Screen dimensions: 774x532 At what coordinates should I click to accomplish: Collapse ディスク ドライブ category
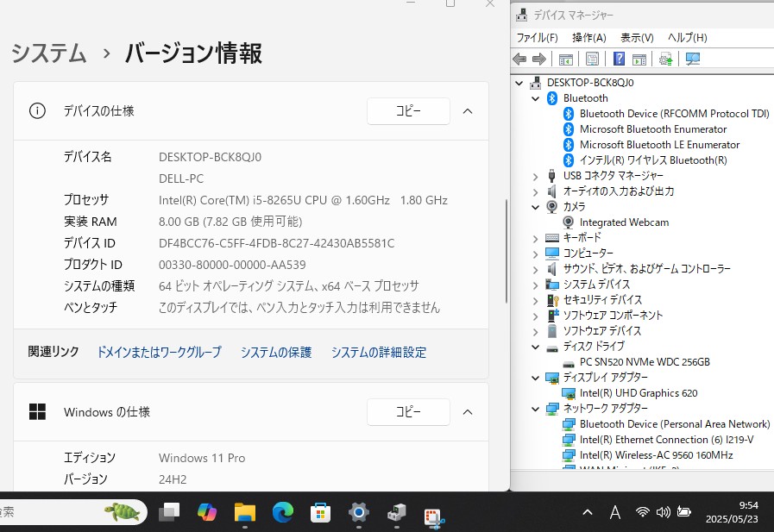coord(535,347)
